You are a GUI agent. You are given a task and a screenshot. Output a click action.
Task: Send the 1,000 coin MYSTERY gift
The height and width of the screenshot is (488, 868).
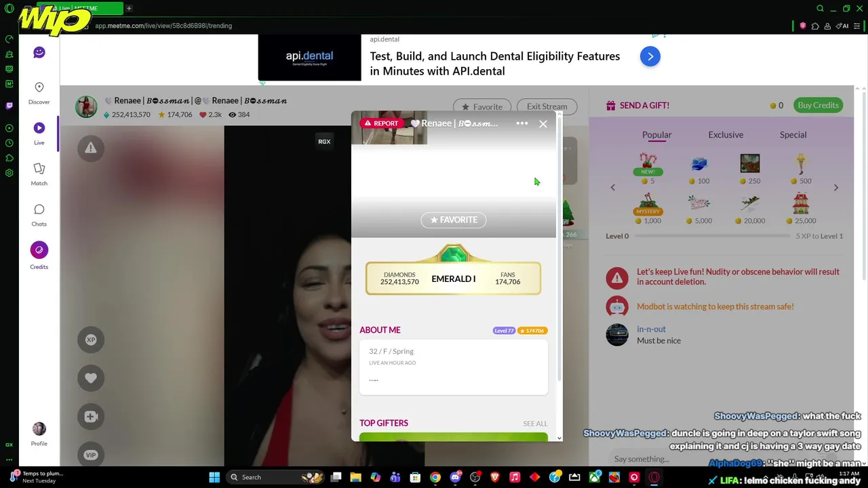click(x=648, y=208)
